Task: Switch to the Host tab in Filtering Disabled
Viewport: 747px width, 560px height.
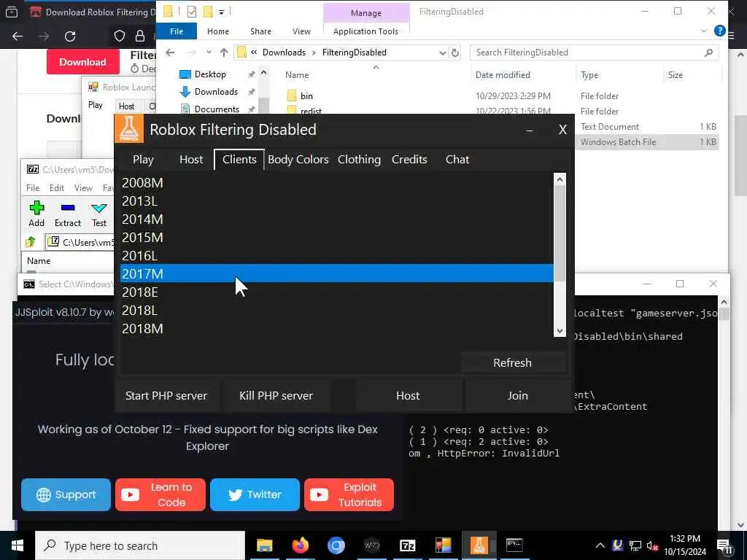Action: click(x=191, y=160)
